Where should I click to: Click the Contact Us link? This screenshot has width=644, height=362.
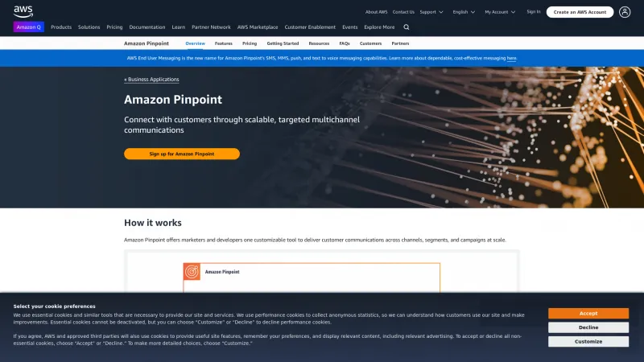click(403, 12)
